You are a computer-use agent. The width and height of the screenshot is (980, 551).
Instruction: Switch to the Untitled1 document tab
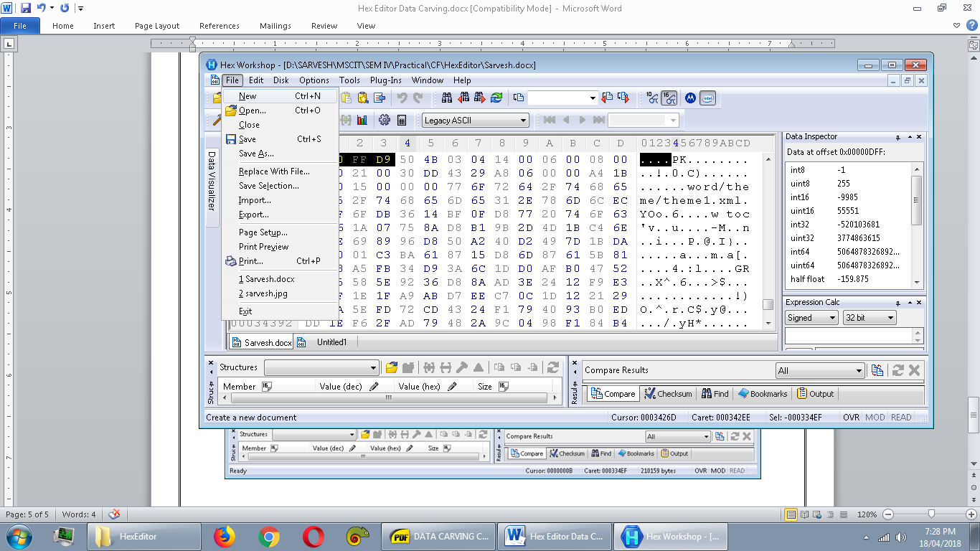click(x=331, y=342)
